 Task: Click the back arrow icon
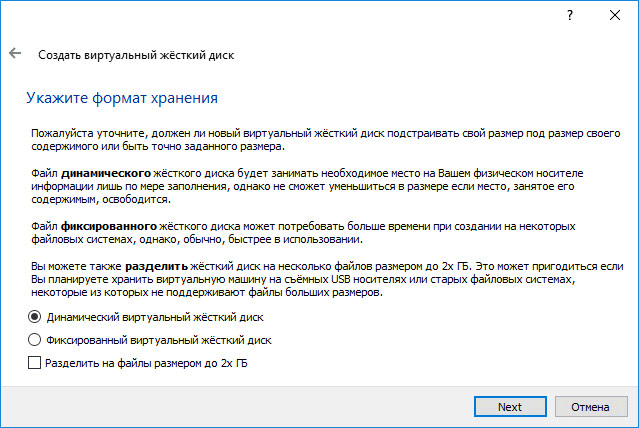click(x=15, y=54)
